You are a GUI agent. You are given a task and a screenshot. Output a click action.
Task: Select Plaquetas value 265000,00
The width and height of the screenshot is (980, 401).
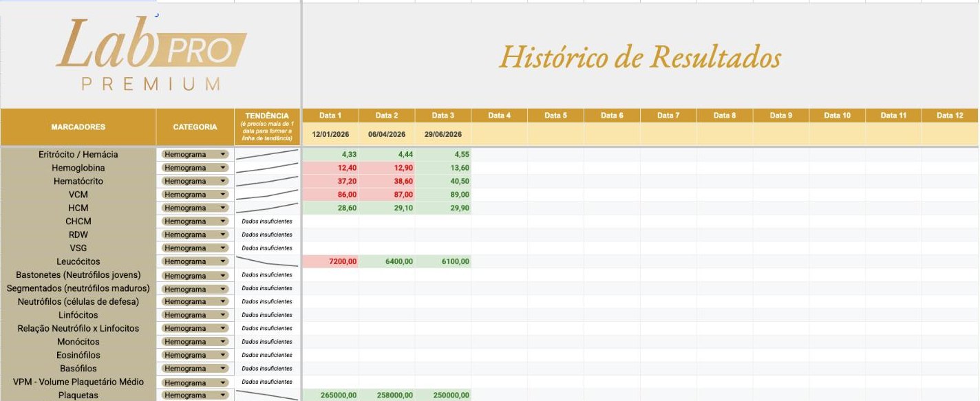[x=330, y=395]
